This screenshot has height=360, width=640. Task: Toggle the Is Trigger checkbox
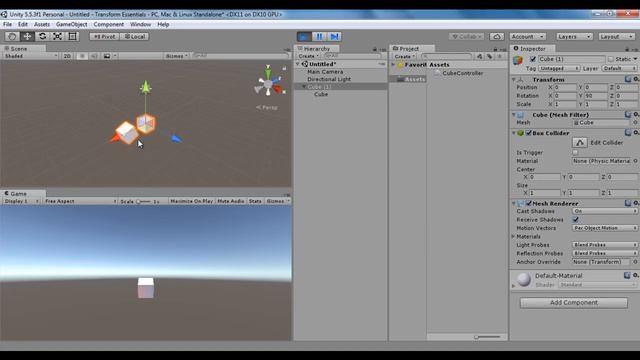pos(575,153)
